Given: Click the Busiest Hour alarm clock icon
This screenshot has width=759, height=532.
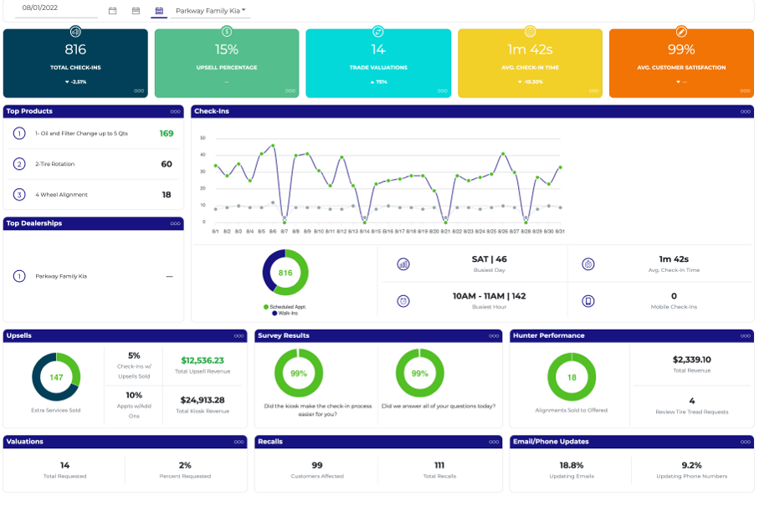Looking at the screenshot, I should 403,301.
